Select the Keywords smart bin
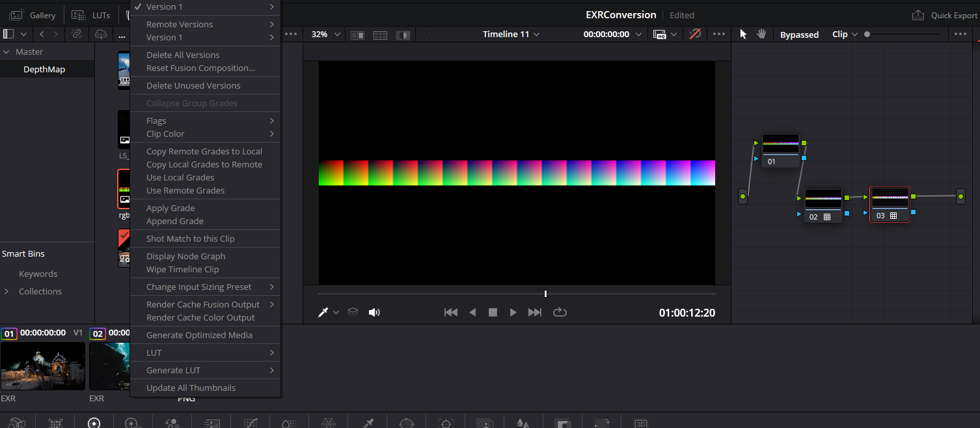 click(x=38, y=274)
